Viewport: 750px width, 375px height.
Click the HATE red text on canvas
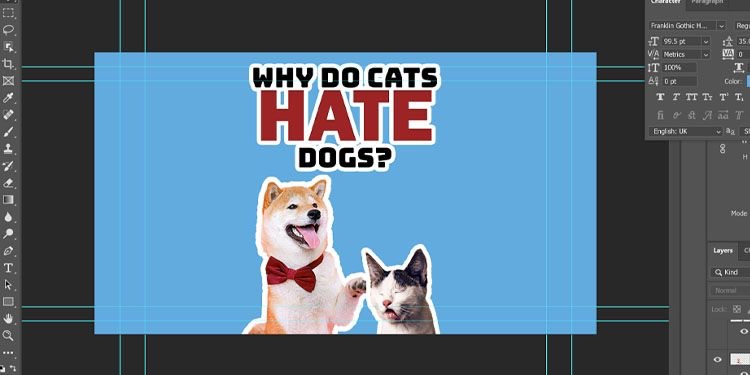(x=346, y=116)
